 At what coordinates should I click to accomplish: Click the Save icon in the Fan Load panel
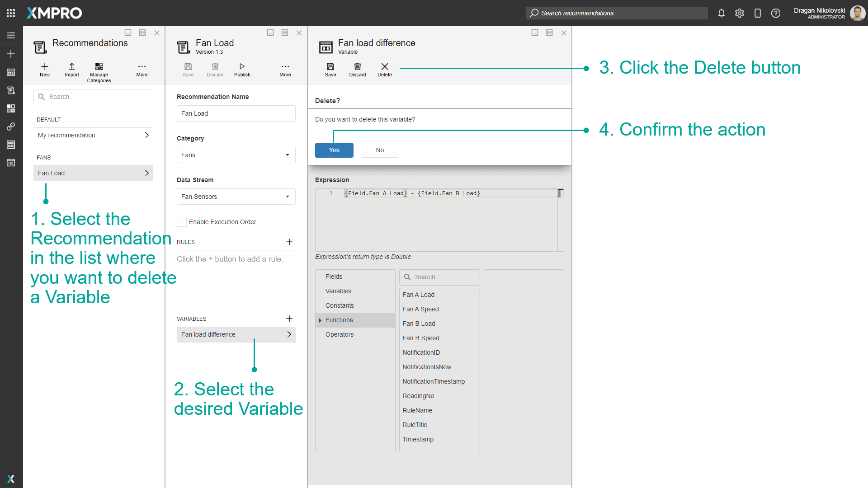click(x=188, y=70)
